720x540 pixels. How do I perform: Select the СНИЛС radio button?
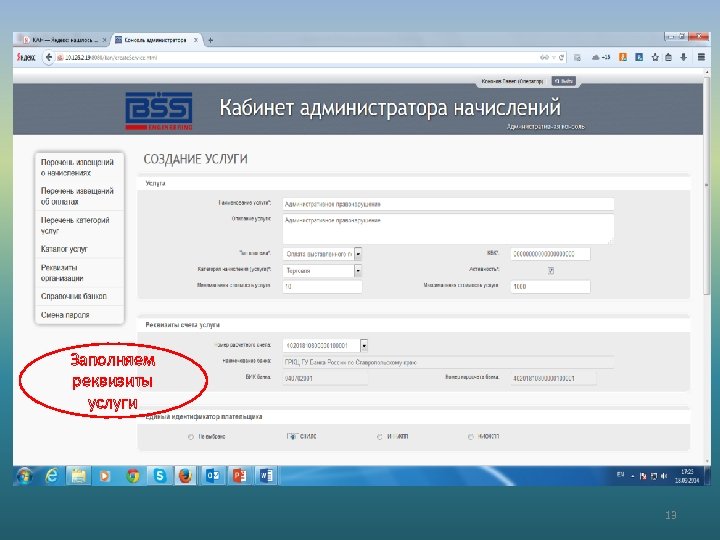(290, 436)
